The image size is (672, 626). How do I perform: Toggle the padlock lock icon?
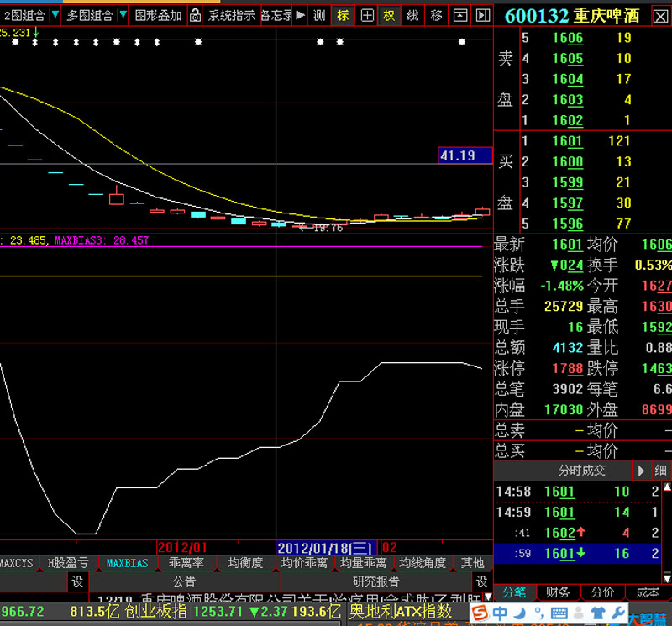pyautogui.click(x=195, y=16)
